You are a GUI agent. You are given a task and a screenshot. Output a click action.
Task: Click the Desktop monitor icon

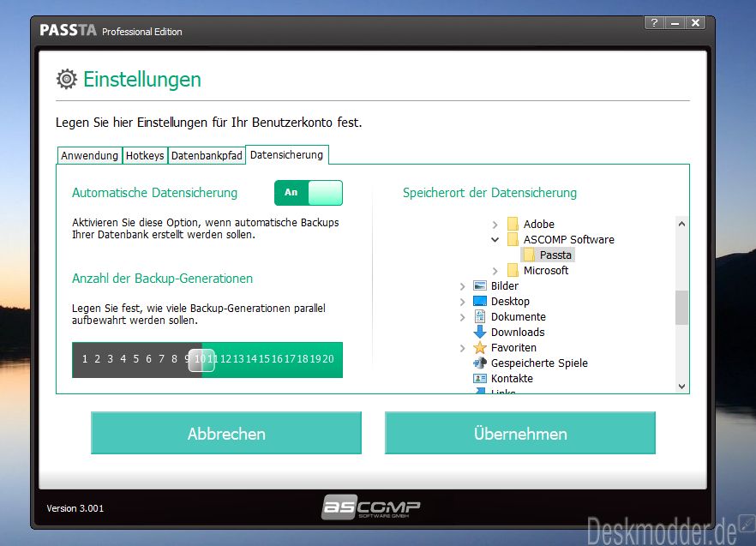point(480,301)
